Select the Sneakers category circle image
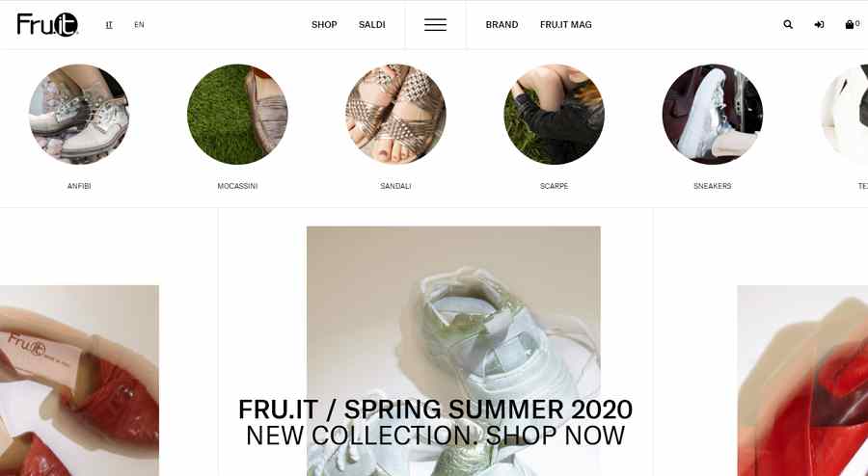Viewport: 868px width, 476px height. (713, 115)
